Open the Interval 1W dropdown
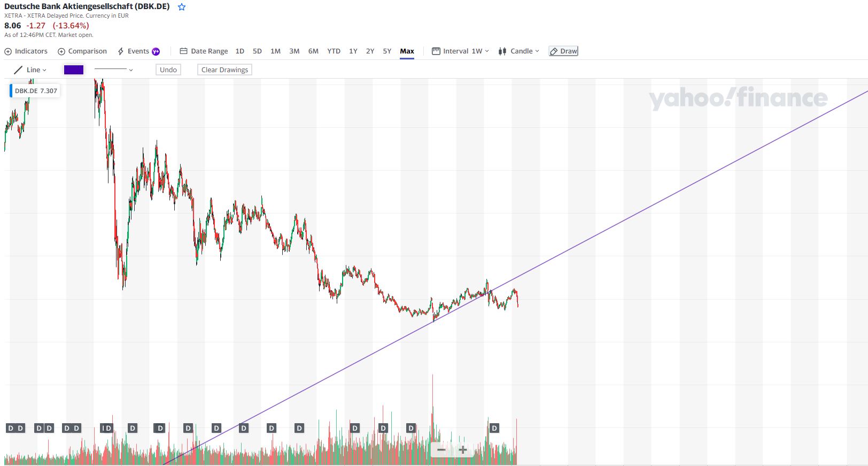 (x=460, y=51)
